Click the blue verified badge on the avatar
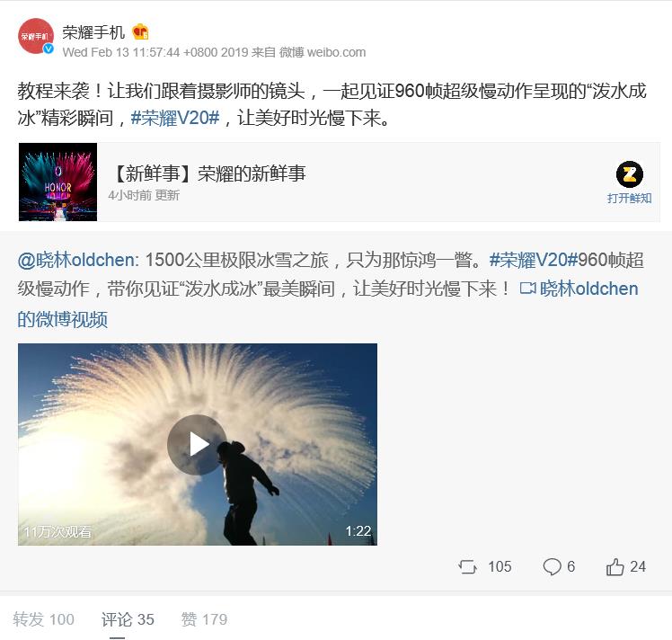 49,49
